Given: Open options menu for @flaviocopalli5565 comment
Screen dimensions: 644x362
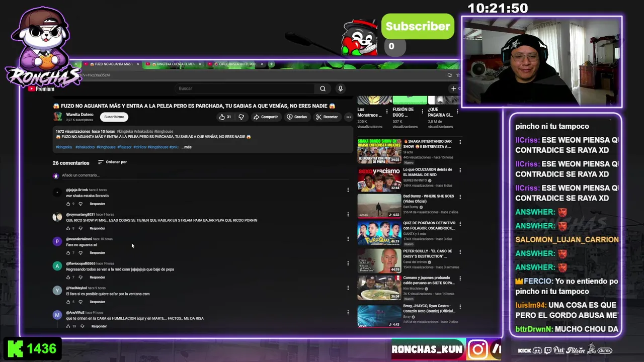Looking at the screenshot, I should point(348,263).
